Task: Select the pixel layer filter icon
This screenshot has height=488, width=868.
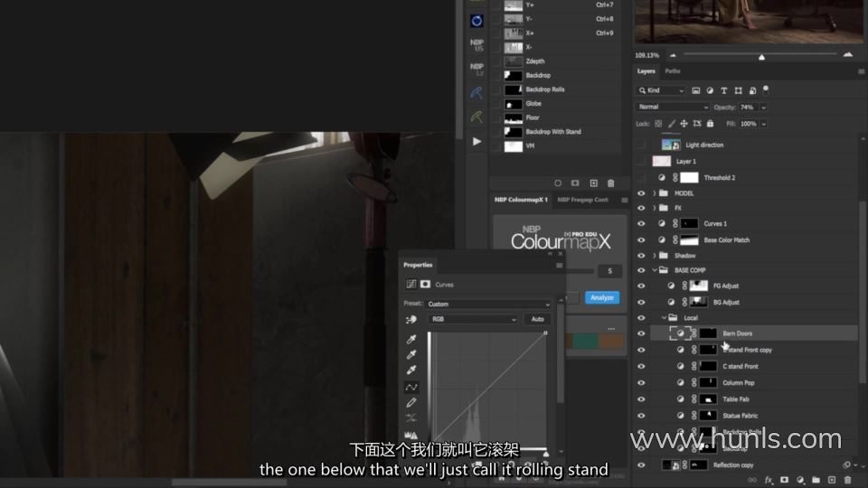Action: [696, 90]
